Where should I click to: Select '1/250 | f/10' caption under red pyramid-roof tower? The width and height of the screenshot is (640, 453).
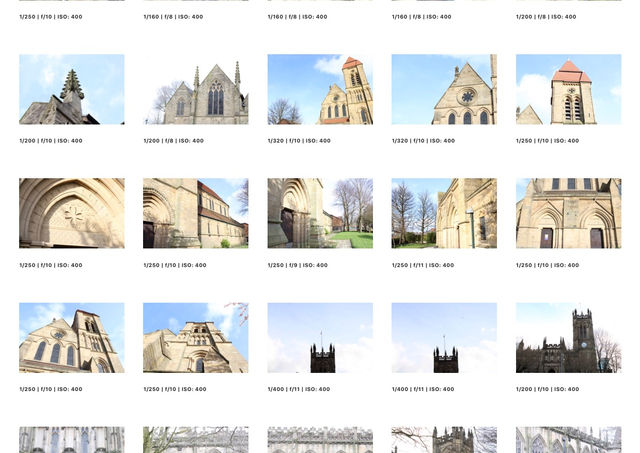coord(547,141)
